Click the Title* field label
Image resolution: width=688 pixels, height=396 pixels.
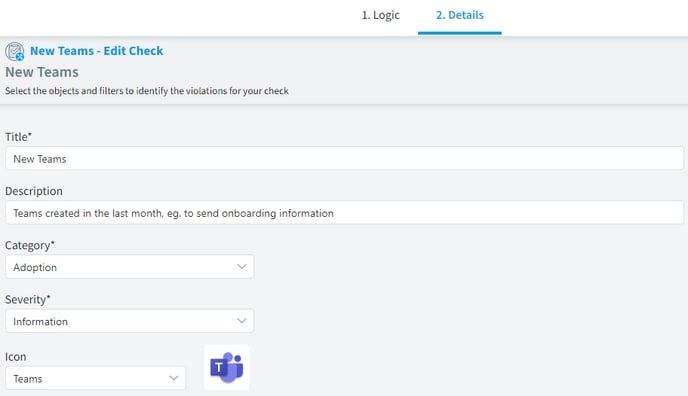point(18,137)
